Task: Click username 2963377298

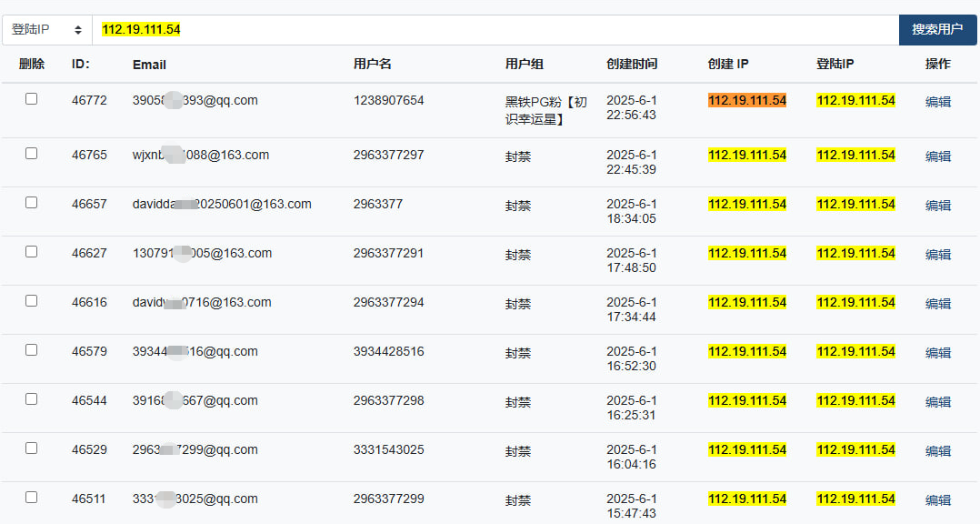Action: coord(389,400)
